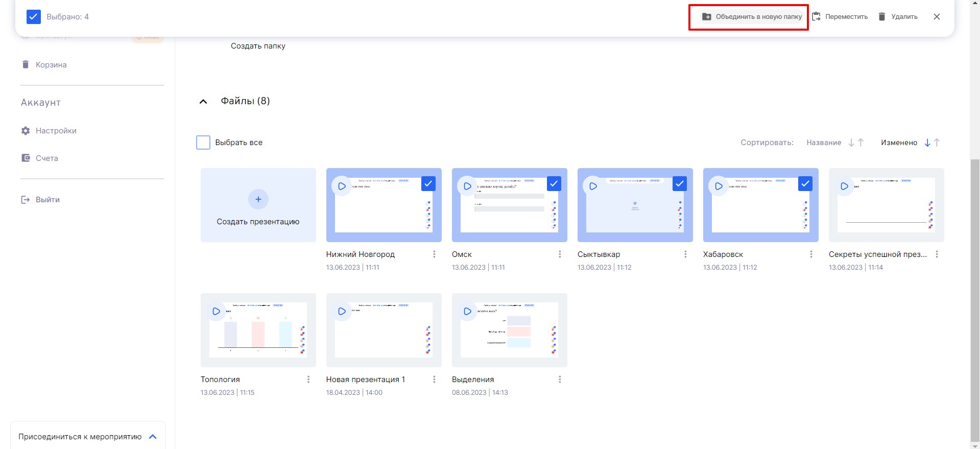
Task: Play the Секреты успешной през... presentation
Action: 845,186
